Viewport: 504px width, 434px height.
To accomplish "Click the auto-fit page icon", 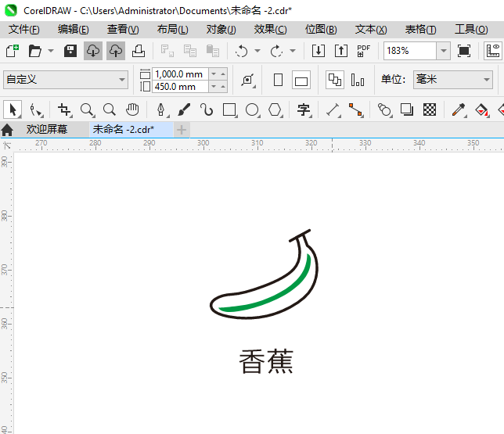I will [x=248, y=80].
